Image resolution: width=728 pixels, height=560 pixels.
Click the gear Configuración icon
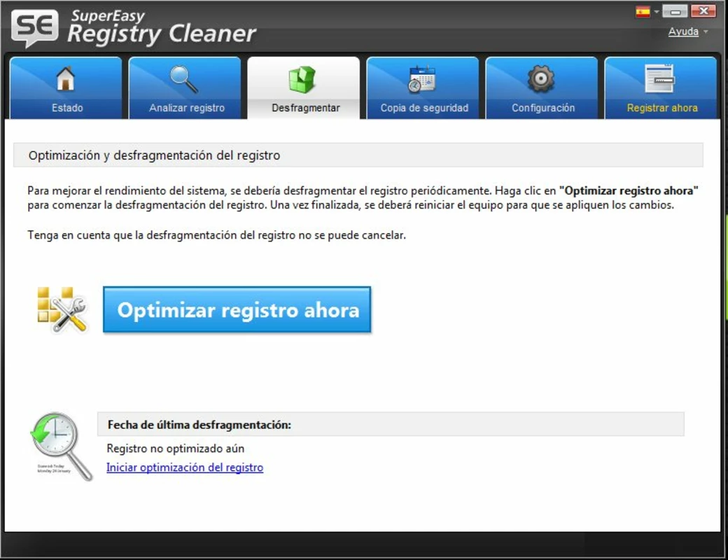[x=540, y=78]
